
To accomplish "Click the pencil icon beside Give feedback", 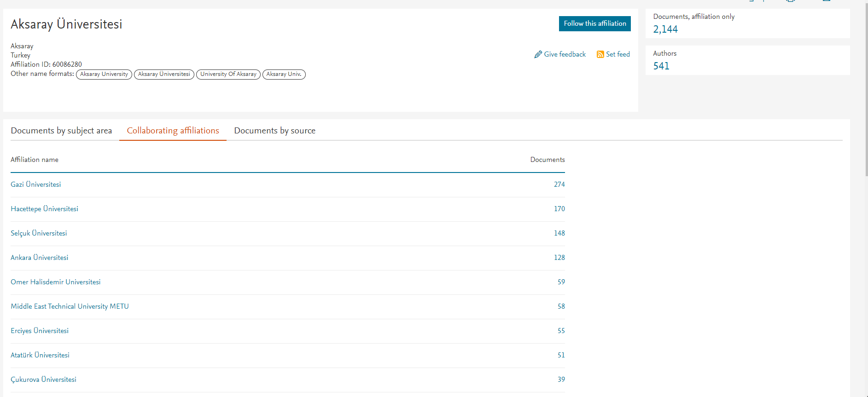I will (538, 54).
